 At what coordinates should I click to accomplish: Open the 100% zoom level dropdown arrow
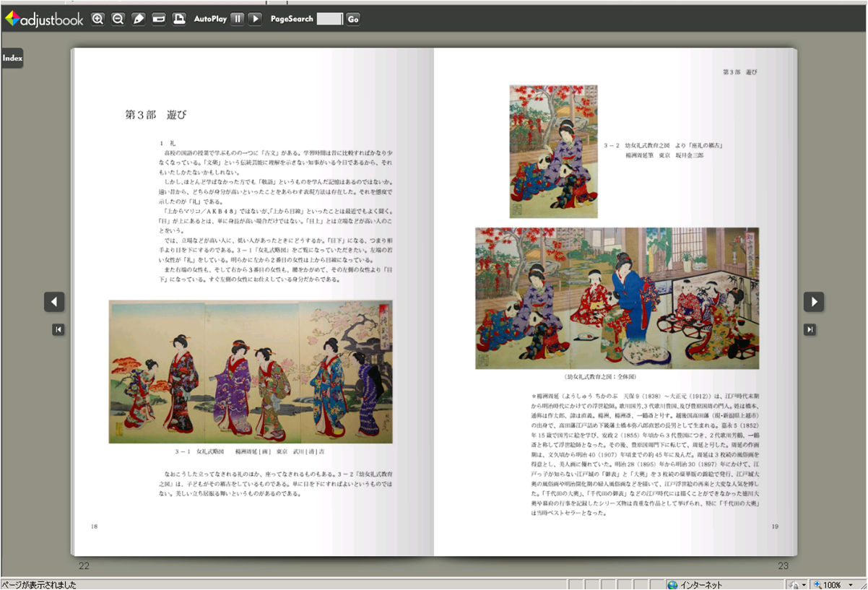851,584
